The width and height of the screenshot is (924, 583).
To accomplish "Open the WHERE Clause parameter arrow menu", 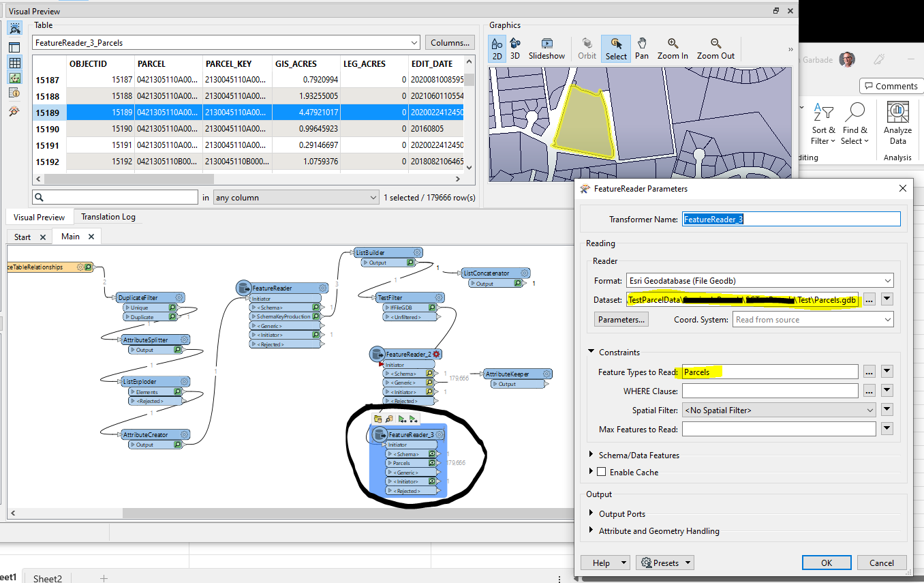I will pos(887,391).
